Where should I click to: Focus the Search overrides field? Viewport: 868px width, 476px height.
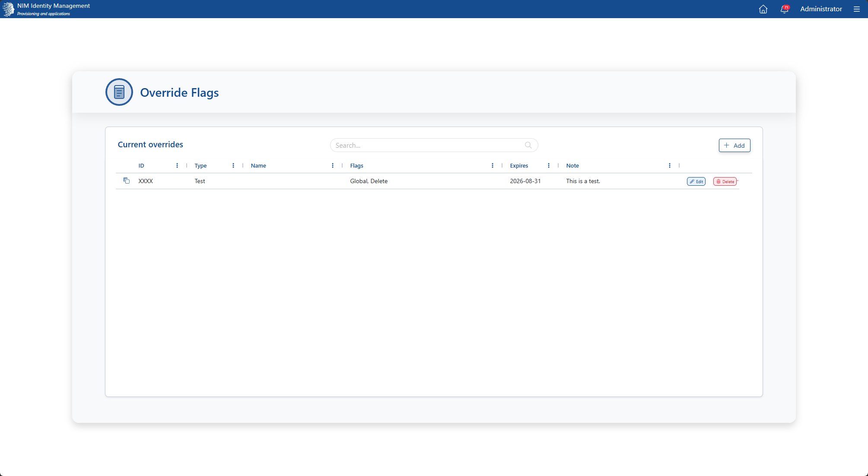point(434,145)
